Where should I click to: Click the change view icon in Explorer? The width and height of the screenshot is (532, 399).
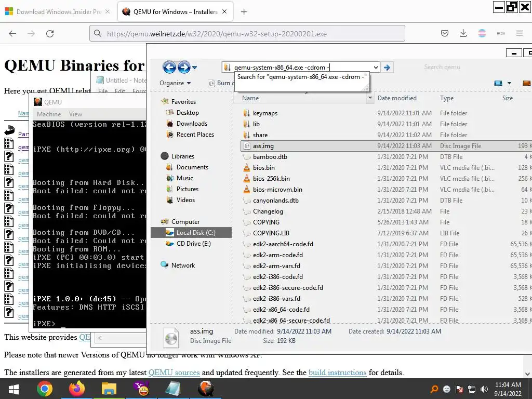pos(498,83)
